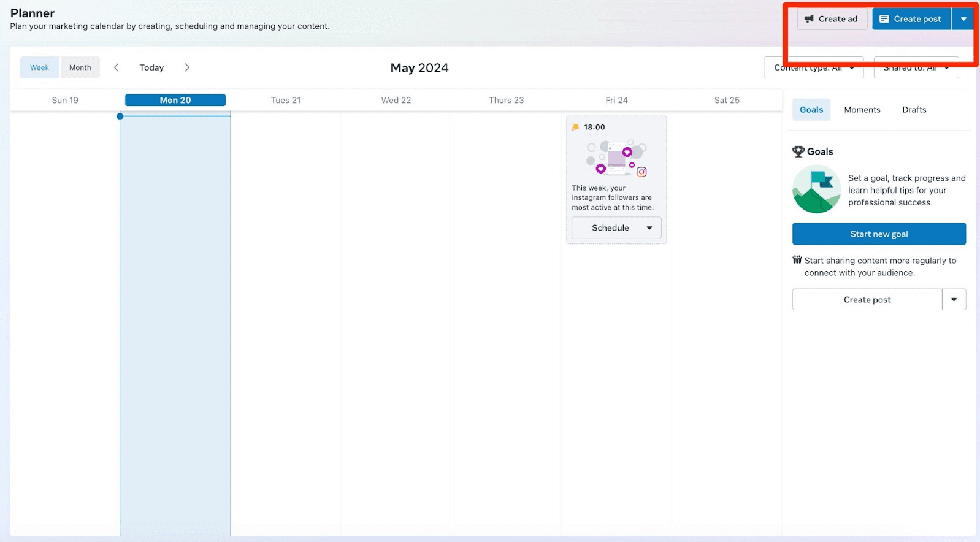The height and width of the screenshot is (542, 980).
Task: Switch to the Drafts tab
Action: [x=914, y=110]
